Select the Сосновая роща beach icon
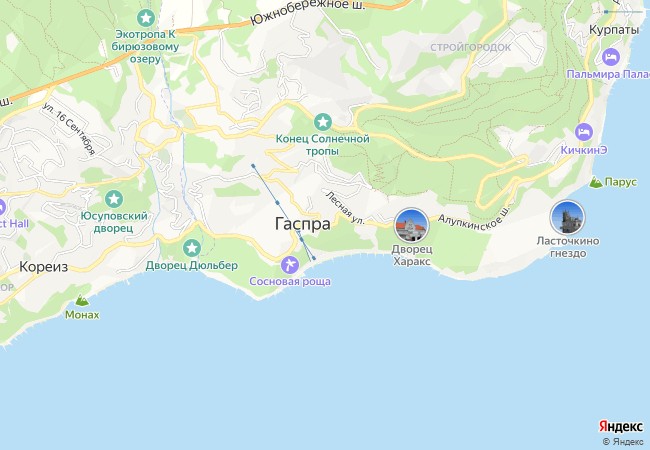 290,265
